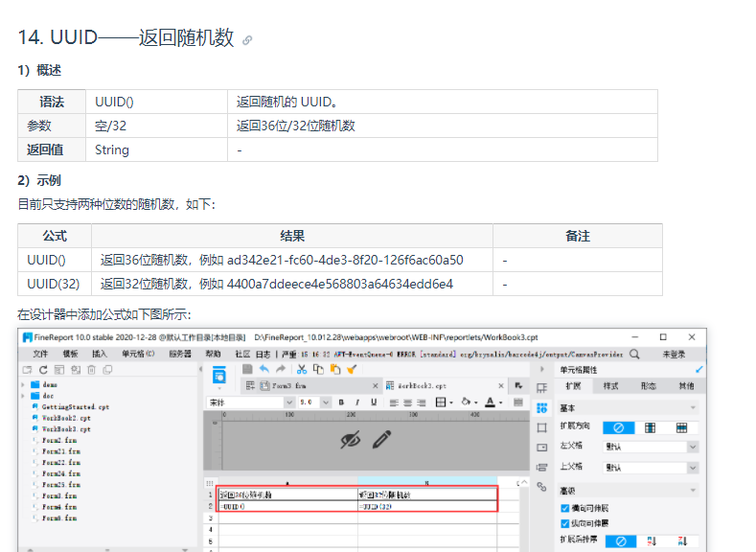Open the 文件 menu
Screen dimensions: 756x552
(x=40, y=354)
